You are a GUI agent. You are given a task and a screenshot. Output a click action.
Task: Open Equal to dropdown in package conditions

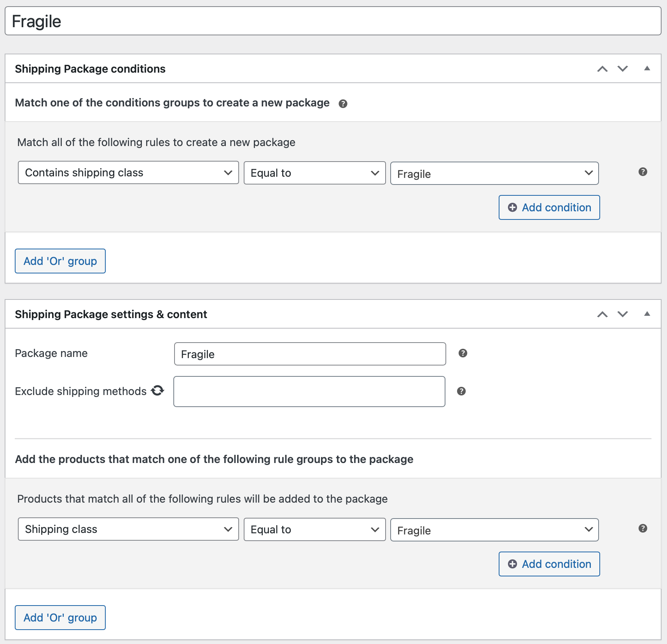coord(314,173)
